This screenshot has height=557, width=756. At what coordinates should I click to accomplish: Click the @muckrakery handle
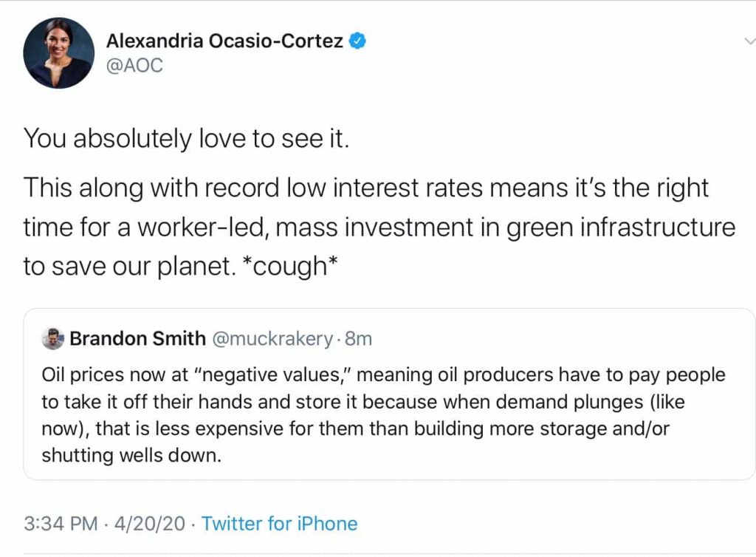pos(272,339)
